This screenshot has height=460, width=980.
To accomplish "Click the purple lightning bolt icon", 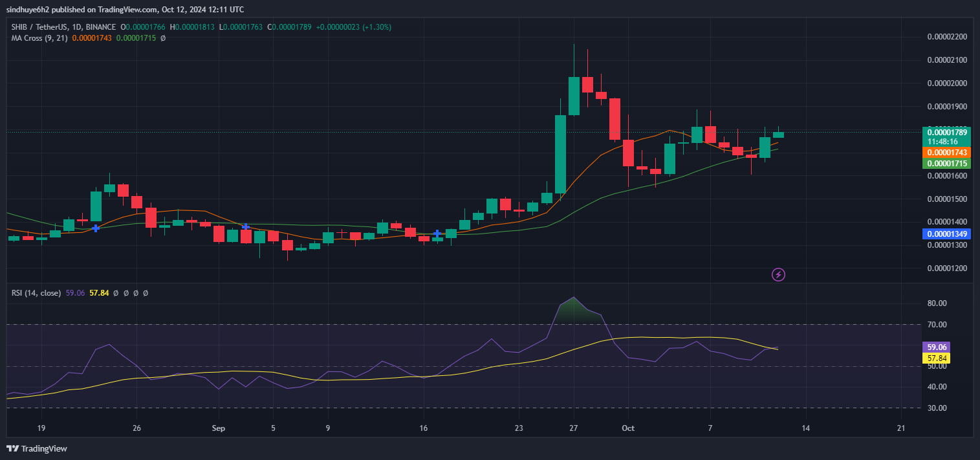I will pyautogui.click(x=779, y=275).
